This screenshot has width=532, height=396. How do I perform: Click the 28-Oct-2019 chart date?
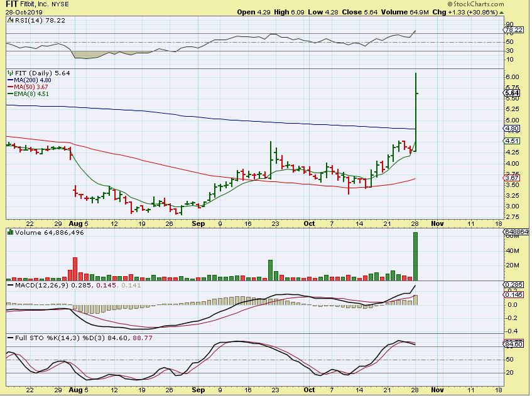[24, 12]
